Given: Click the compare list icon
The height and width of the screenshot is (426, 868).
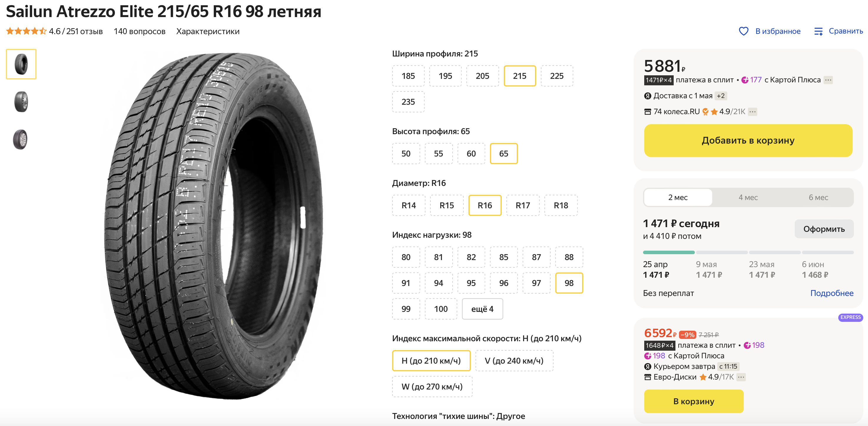Looking at the screenshot, I should [x=818, y=31].
